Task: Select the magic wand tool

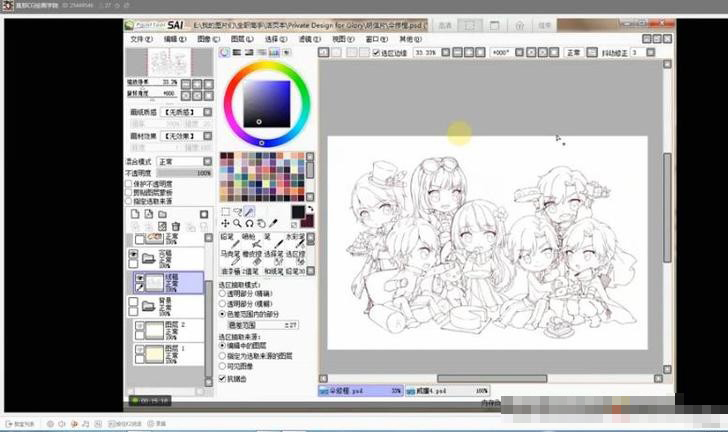Action: click(249, 212)
